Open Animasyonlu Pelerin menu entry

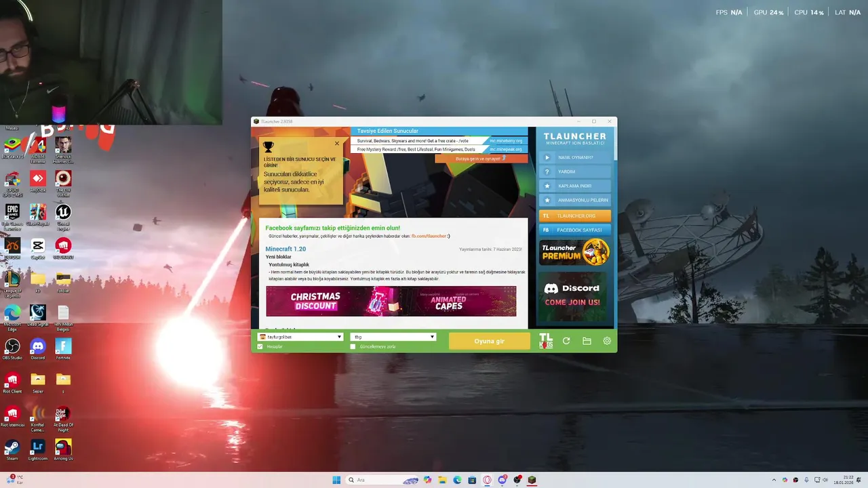[x=575, y=200]
